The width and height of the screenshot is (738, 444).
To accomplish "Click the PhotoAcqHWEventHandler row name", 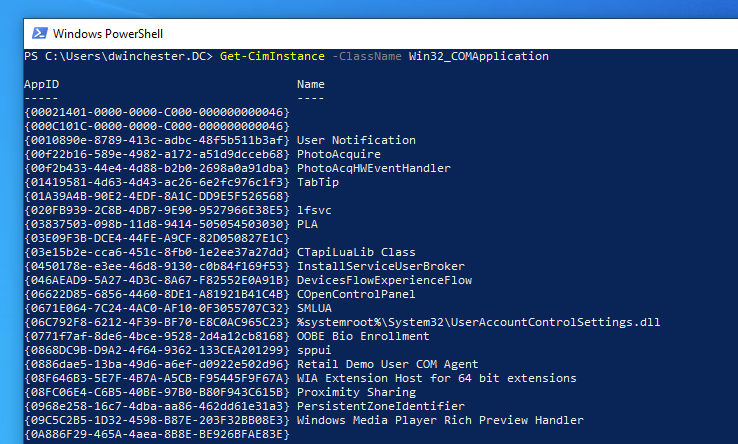I will tap(374, 168).
